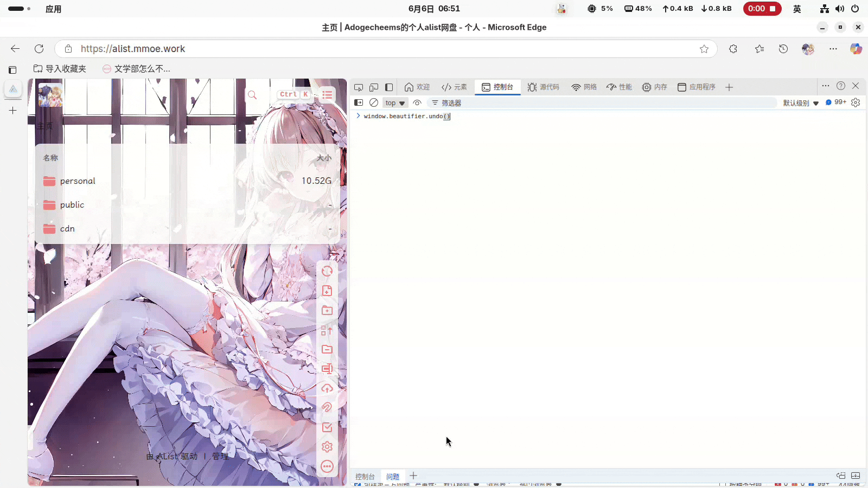
Task: Open the 导入收藏夹 bookmark folder
Action: [60, 69]
